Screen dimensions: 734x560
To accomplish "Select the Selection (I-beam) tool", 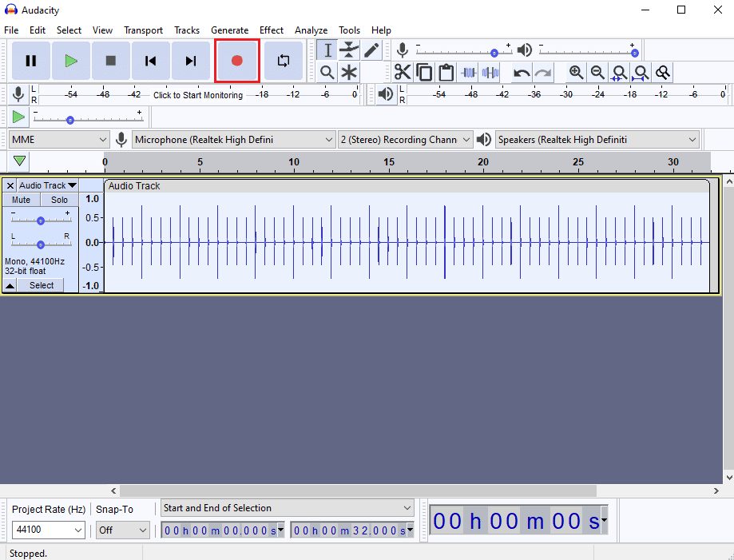I will pyautogui.click(x=327, y=50).
